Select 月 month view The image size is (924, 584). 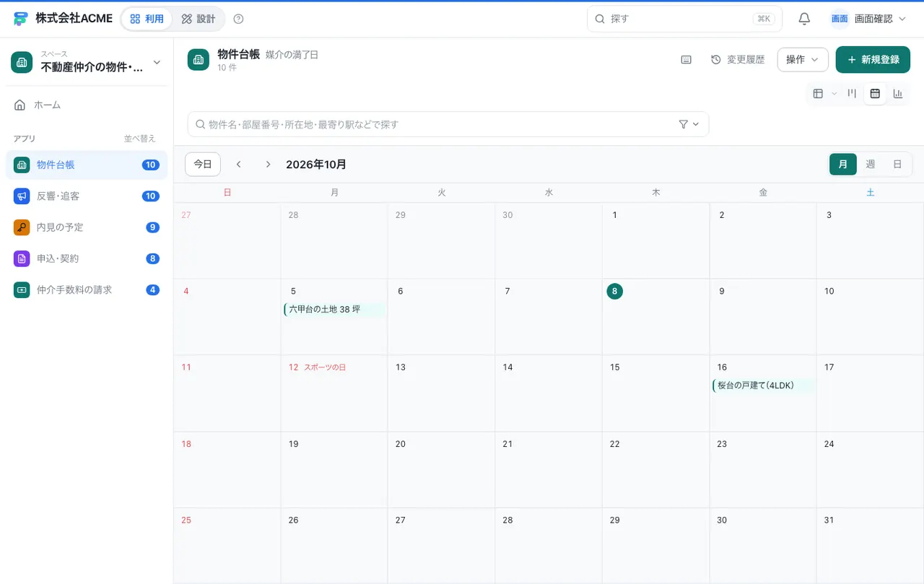tap(843, 165)
